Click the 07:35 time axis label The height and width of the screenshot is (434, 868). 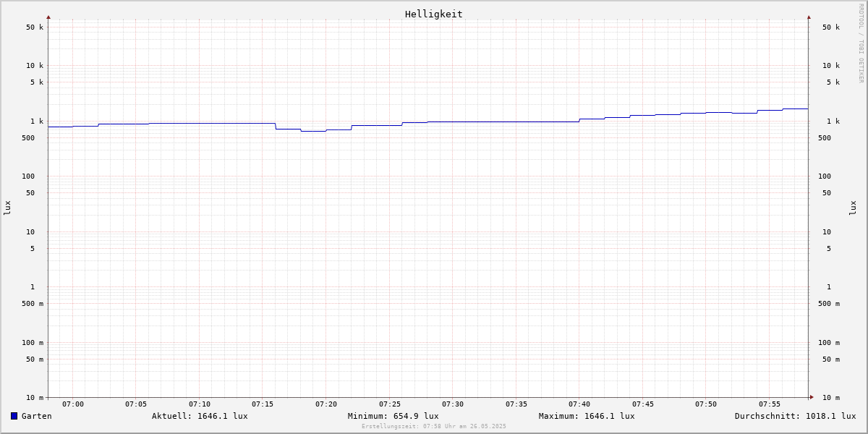[x=516, y=404]
